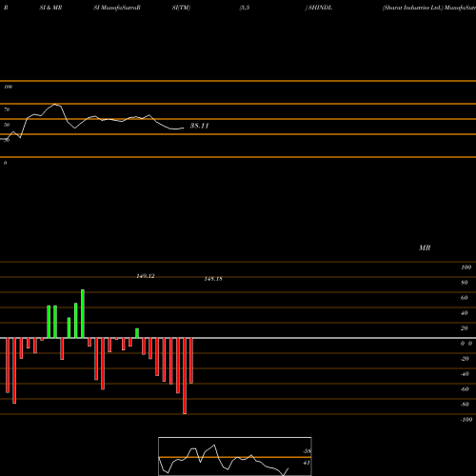Image resolution: width=476 pixels, height=476 pixels.
Task: Click the longest red MR bar reaching -100
Action: 185,376
